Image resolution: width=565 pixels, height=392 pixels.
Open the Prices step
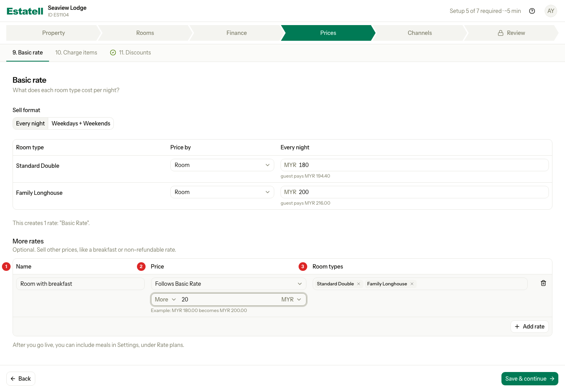tap(328, 33)
